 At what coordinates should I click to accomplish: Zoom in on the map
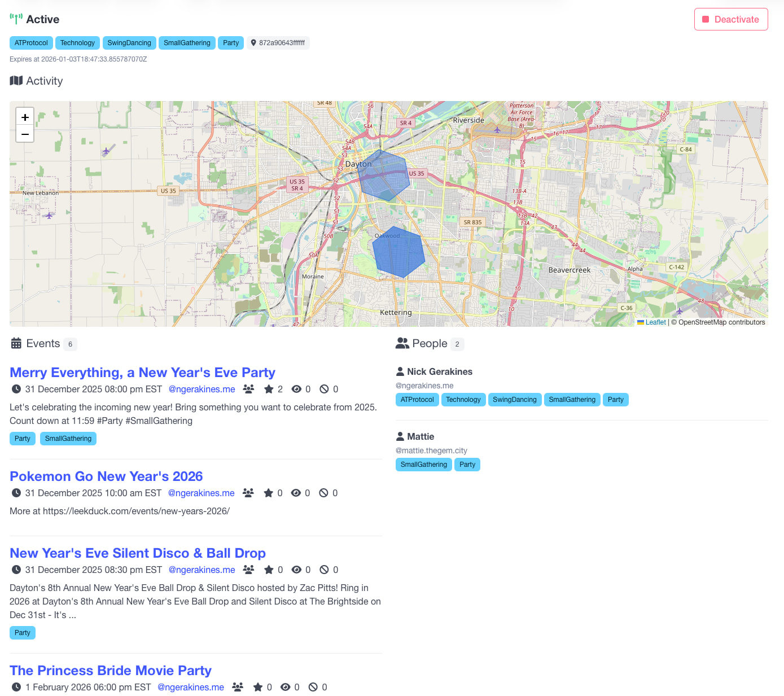click(25, 117)
